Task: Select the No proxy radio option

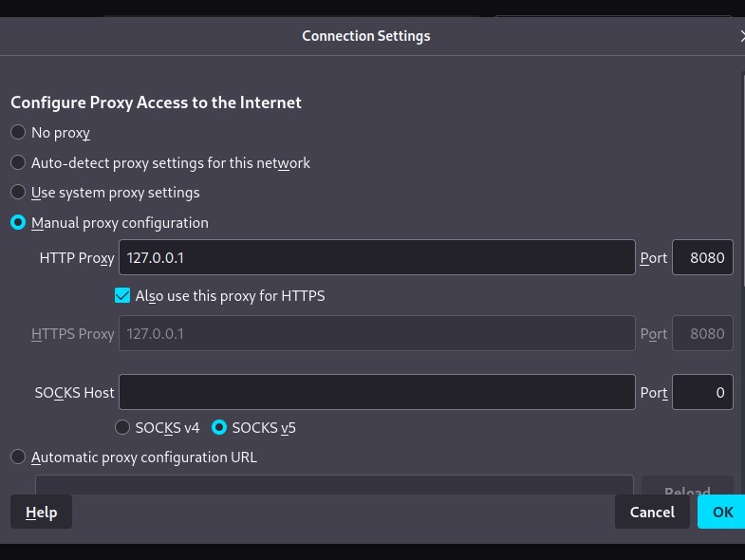Action: (x=18, y=133)
